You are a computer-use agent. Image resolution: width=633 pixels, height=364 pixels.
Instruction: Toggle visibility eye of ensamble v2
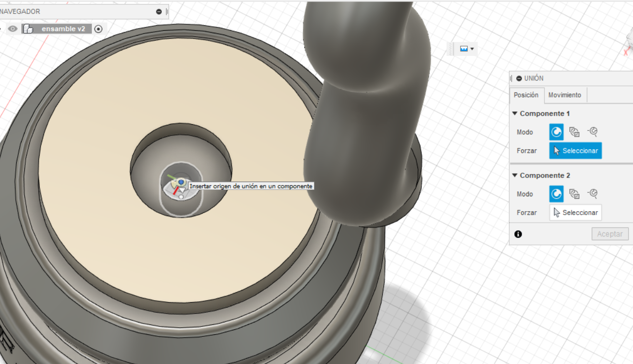(x=13, y=29)
